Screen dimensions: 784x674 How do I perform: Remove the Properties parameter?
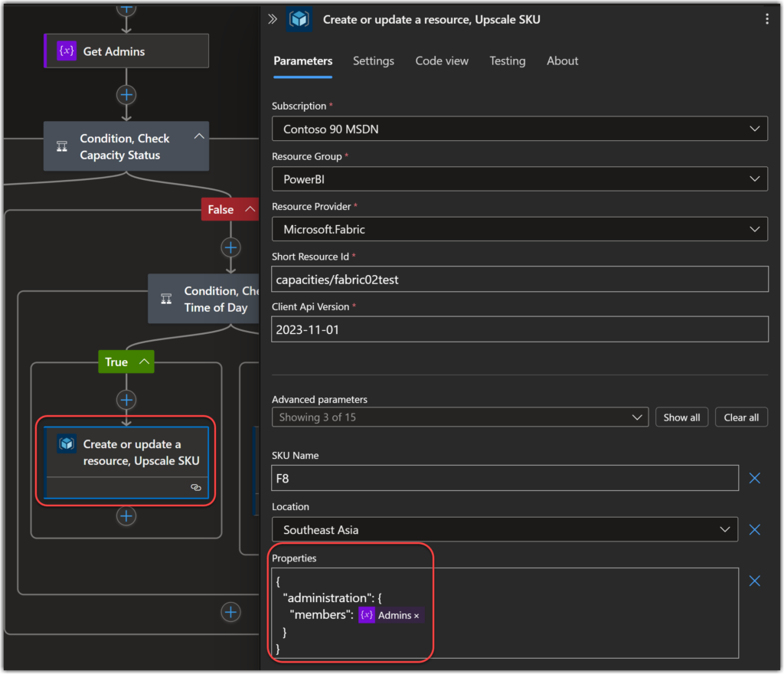pos(754,581)
